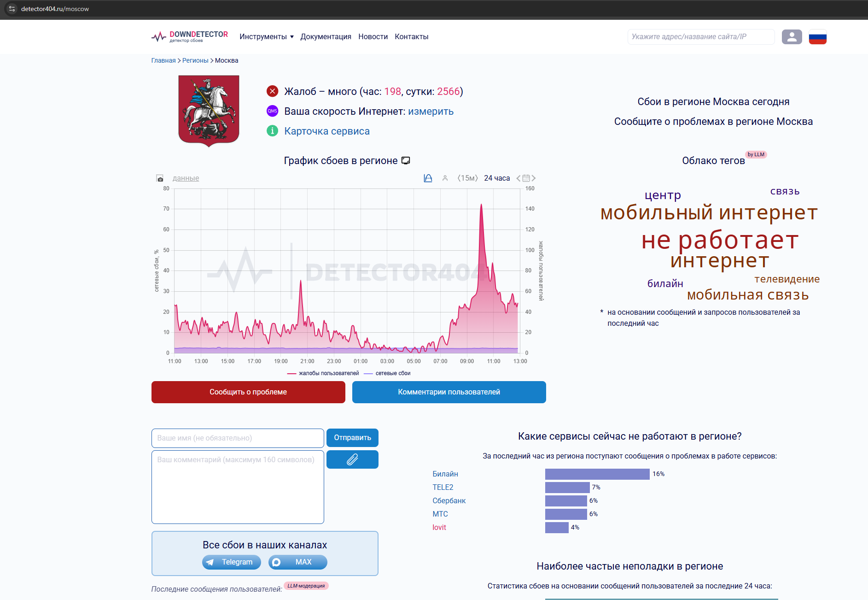The height and width of the screenshot is (600, 868).
Task: Open the Telegram channel
Action: tap(231, 562)
